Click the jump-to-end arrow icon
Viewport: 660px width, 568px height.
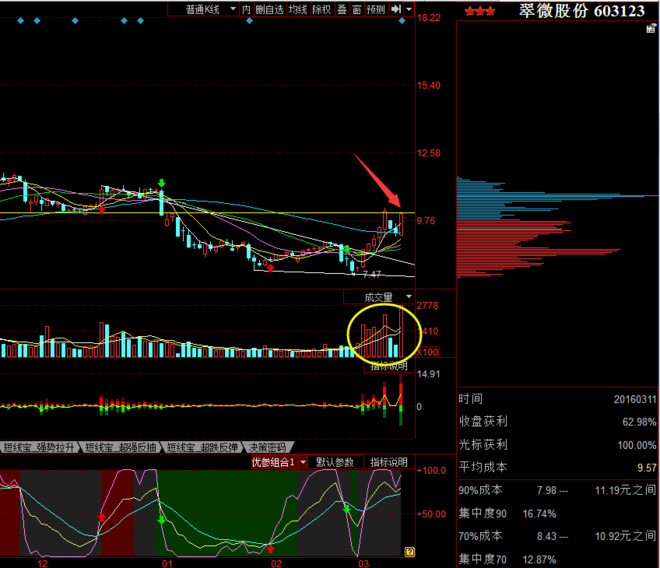395,9
